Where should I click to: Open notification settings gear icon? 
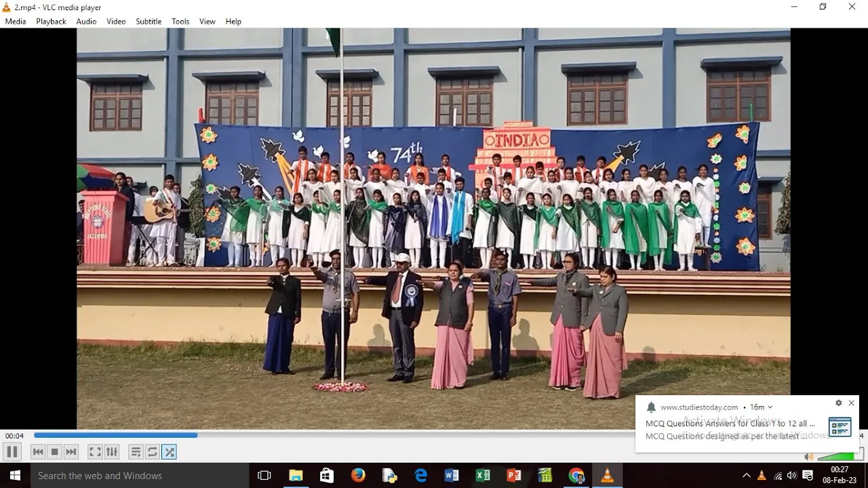(839, 403)
